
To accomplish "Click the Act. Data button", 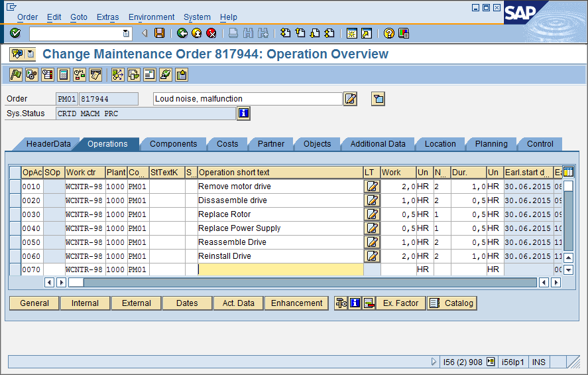I will [239, 303].
